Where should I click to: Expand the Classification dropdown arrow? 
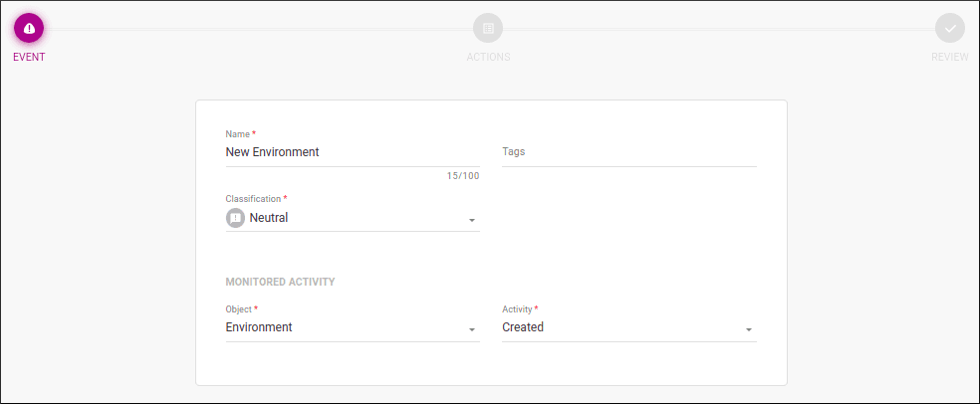[x=472, y=220]
